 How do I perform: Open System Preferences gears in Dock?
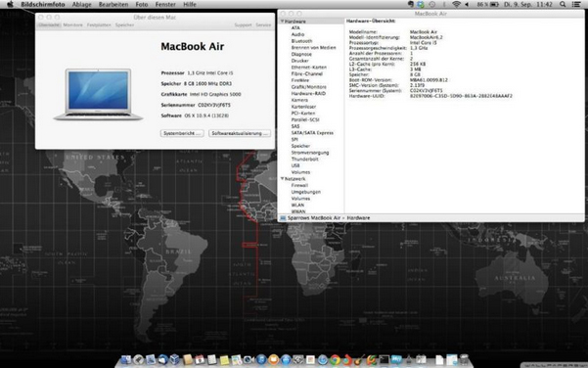(x=298, y=360)
